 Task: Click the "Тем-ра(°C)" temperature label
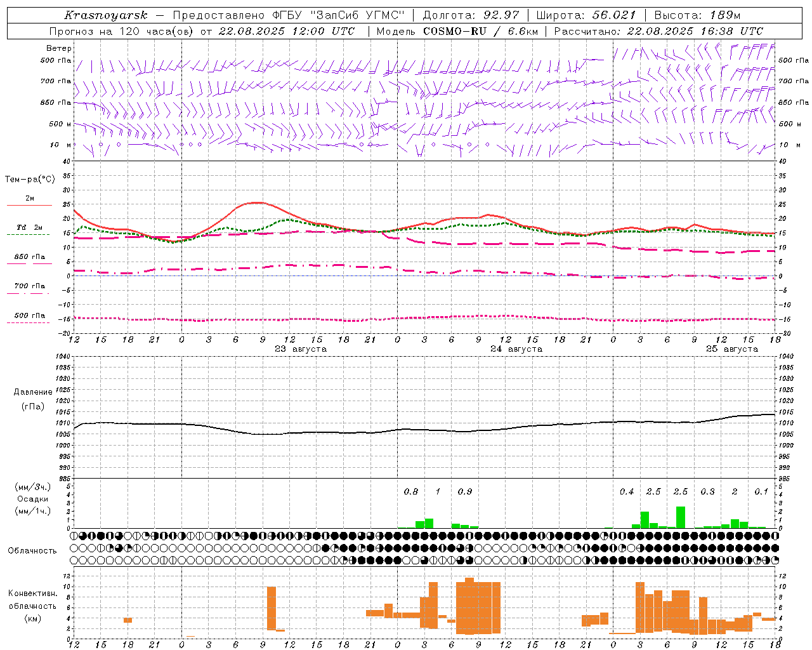coord(30,180)
